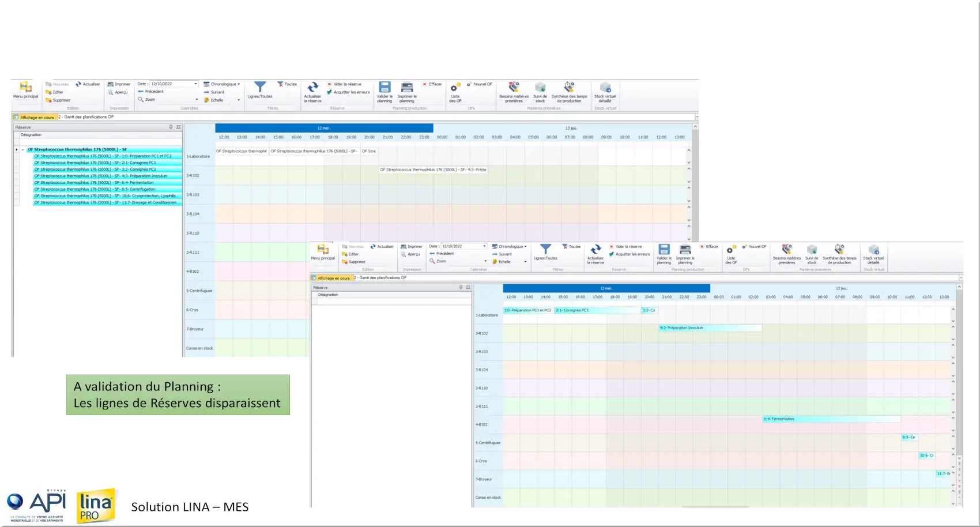The image size is (980, 527).
Task: Open the Zoom dropdown in the front window
Action: coord(485,261)
